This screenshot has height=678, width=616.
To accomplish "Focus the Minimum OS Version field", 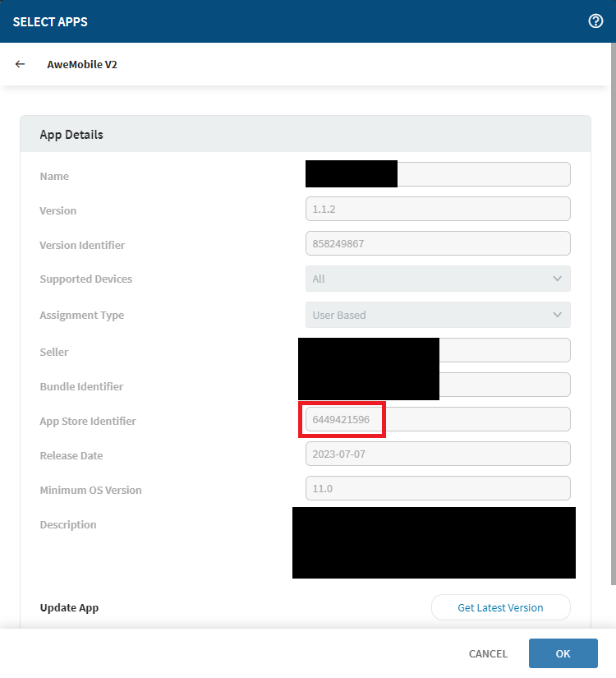I will pyautogui.click(x=438, y=489).
